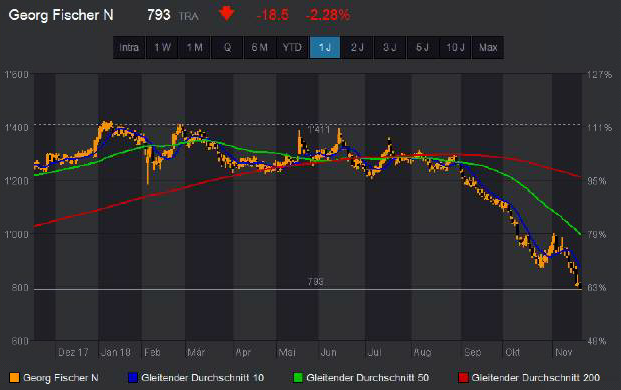Select the Intra time range tab
This screenshot has width=621, height=390.
[129, 48]
